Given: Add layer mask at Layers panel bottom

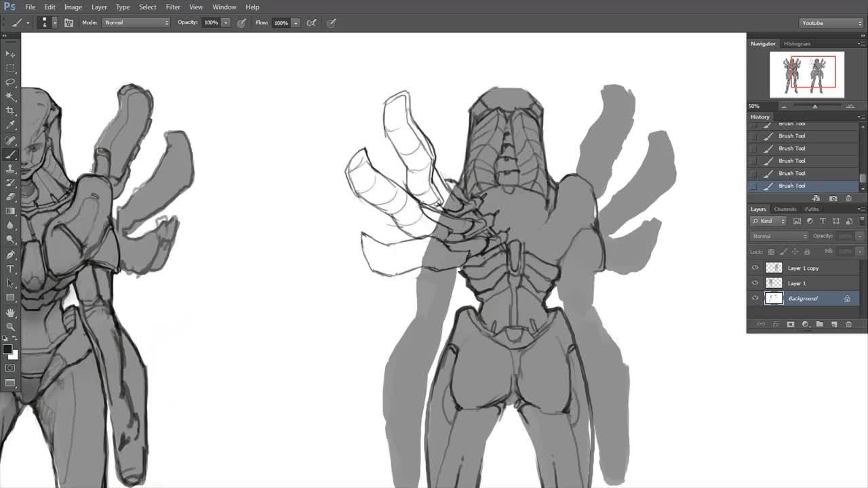Looking at the screenshot, I should point(791,325).
